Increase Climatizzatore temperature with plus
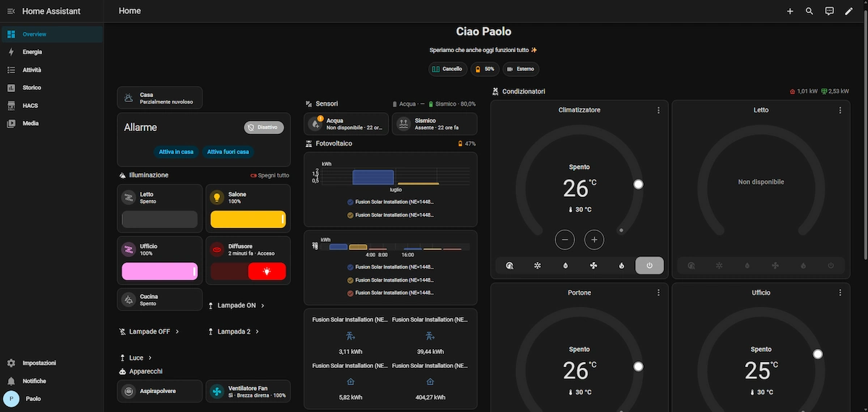Viewport: 868px width, 412px height. pos(594,239)
